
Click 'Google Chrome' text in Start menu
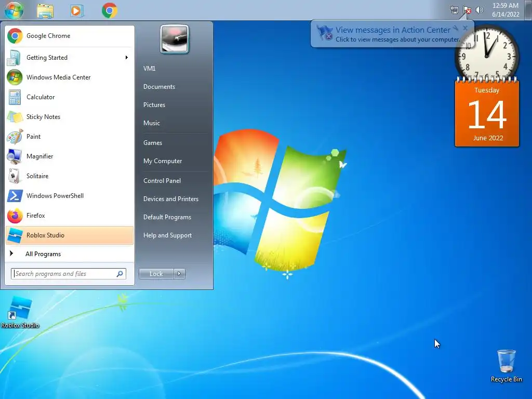click(x=48, y=36)
